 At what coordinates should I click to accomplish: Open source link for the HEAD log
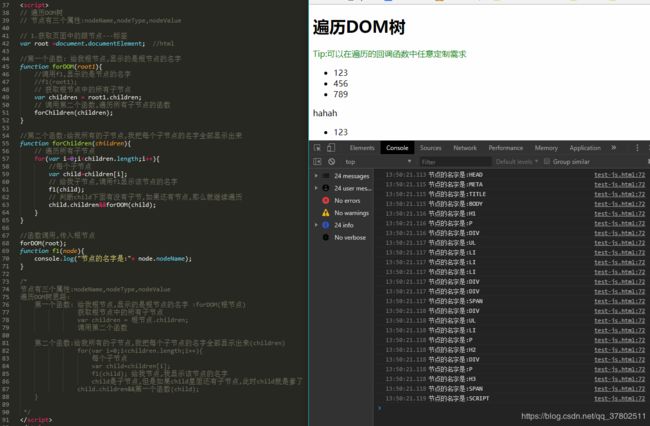(x=619, y=175)
